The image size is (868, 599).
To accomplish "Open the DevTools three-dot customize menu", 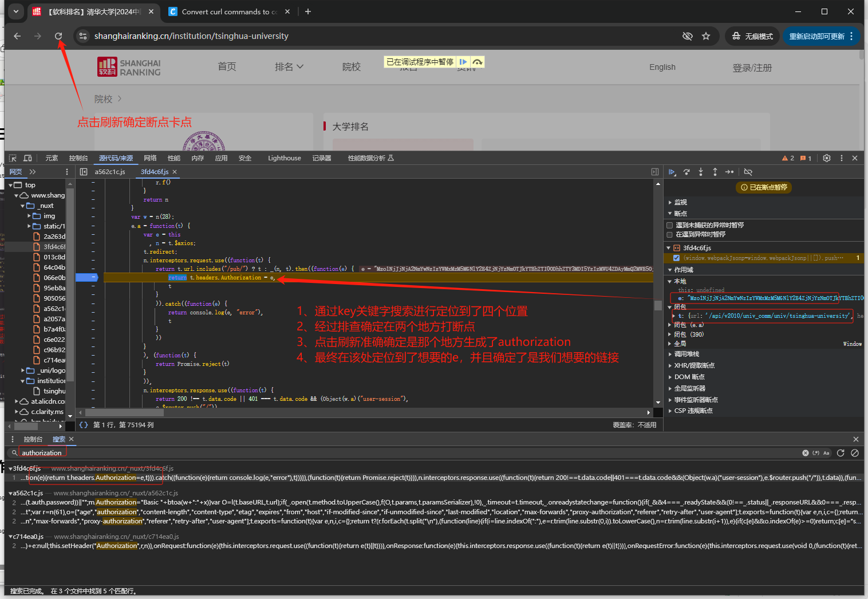I will point(841,158).
